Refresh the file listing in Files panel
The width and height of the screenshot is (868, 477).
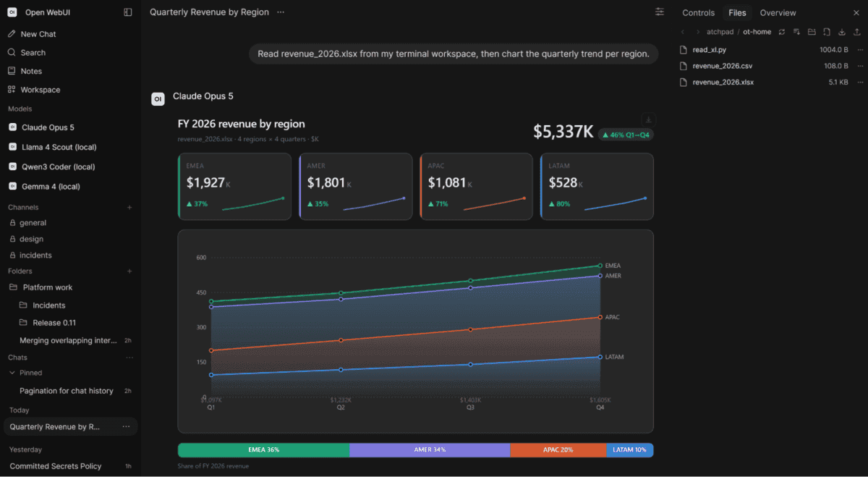[782, 32]
